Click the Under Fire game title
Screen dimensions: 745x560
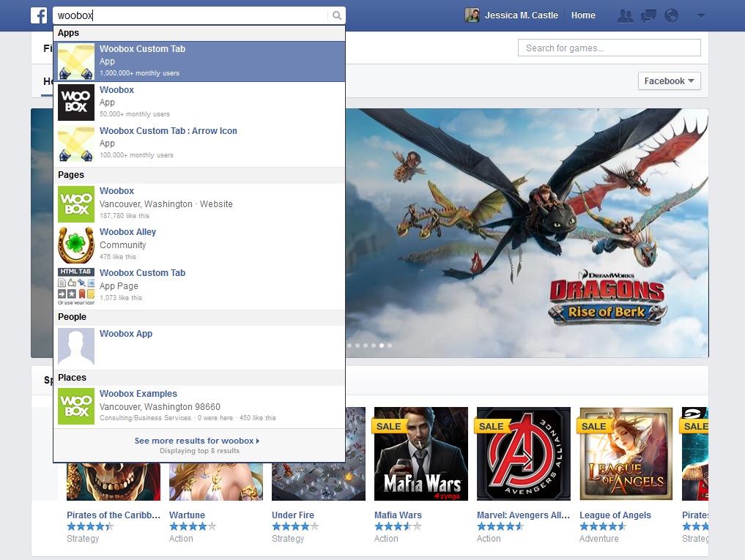(x=293, y=515)
